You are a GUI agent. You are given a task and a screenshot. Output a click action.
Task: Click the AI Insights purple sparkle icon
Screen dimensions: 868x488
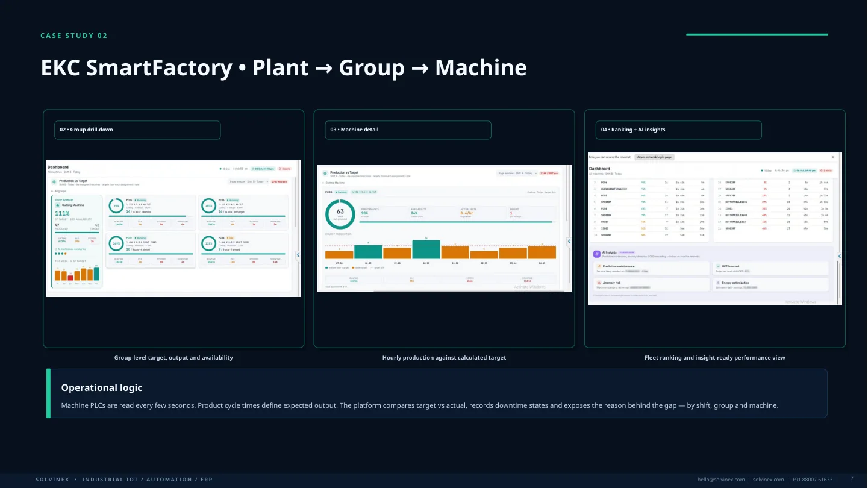tap(596, 254)
